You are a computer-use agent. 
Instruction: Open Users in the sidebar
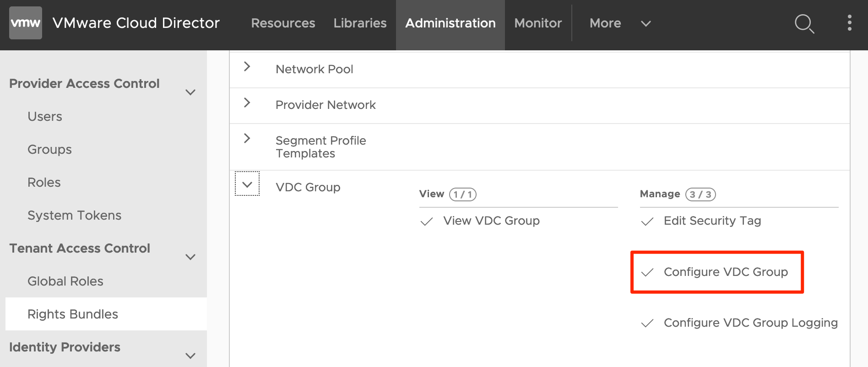tap(45, 117)
